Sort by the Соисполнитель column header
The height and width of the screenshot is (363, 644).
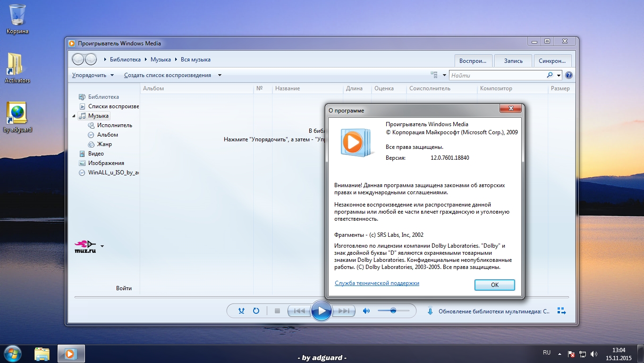click(x=441, y=88)
